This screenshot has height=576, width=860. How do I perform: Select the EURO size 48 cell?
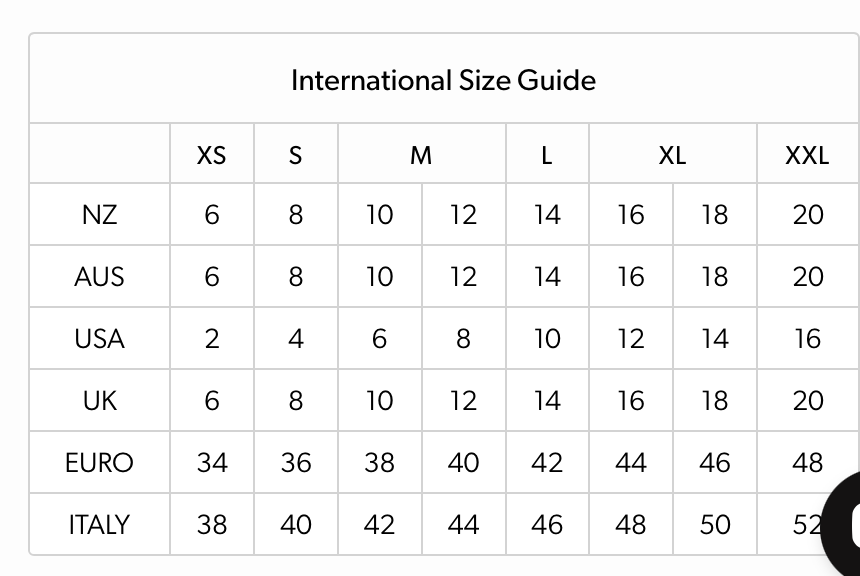[x=806, y=463]
